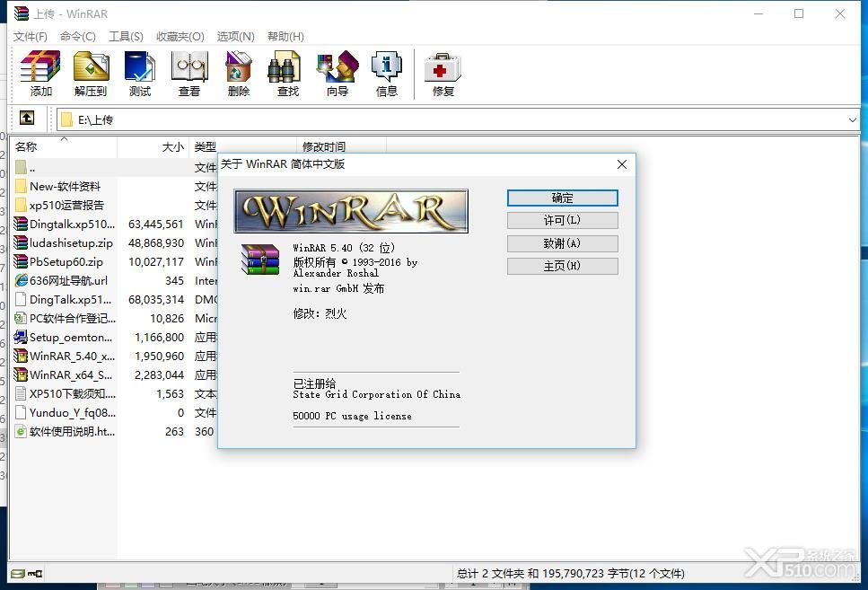This screenshot has width=868, height=590.
Task: Click the WinRAR icon of Dingtalk.xp510 archive
Action: (21, 224)
